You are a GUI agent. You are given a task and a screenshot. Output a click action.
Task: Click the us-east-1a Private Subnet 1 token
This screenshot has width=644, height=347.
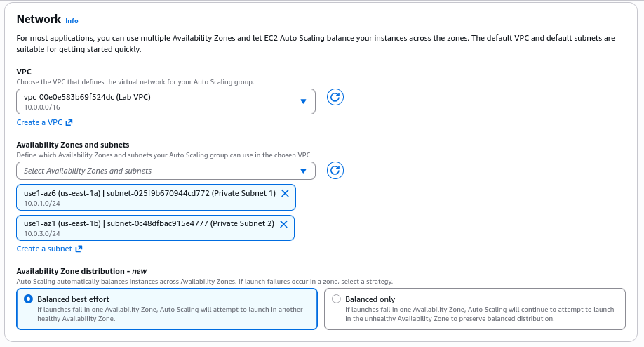147,193
